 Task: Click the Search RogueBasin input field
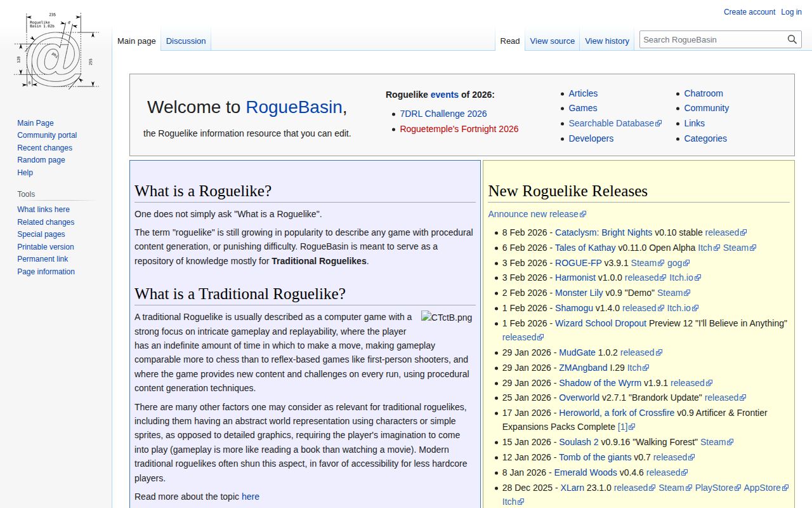710,39
